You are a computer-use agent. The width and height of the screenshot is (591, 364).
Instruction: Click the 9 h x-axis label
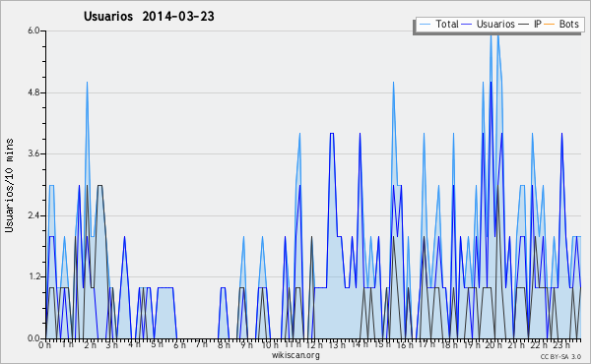246,344
